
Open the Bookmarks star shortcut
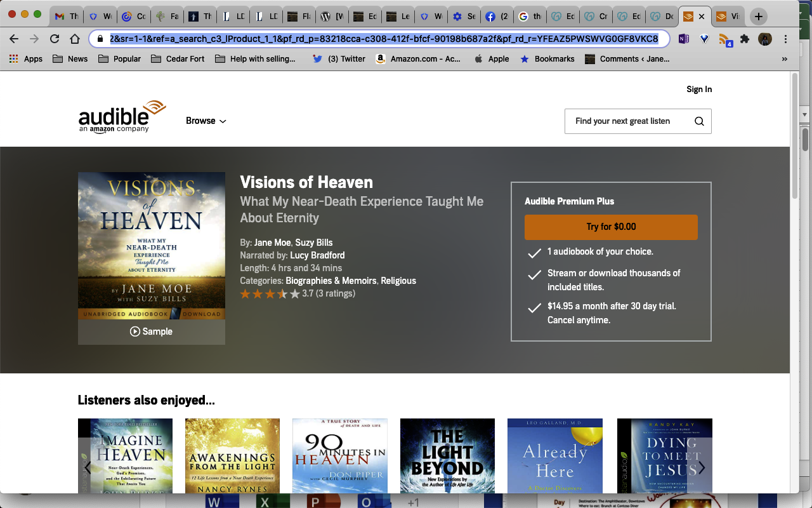click(x=547, y=58)
